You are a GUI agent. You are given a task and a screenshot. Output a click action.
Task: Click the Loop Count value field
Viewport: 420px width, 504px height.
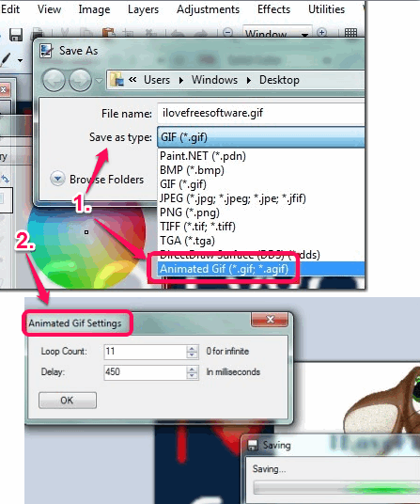pyautogui.click(x=145, y=352)
